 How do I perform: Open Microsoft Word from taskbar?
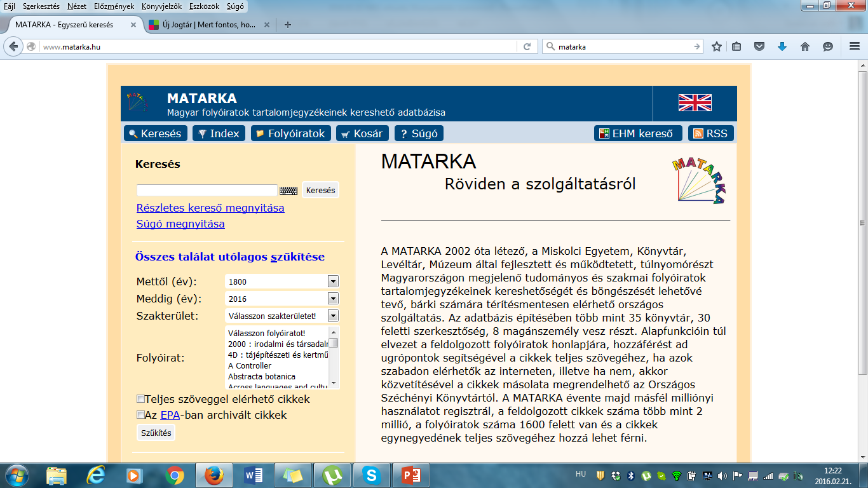tap(254, 475)
